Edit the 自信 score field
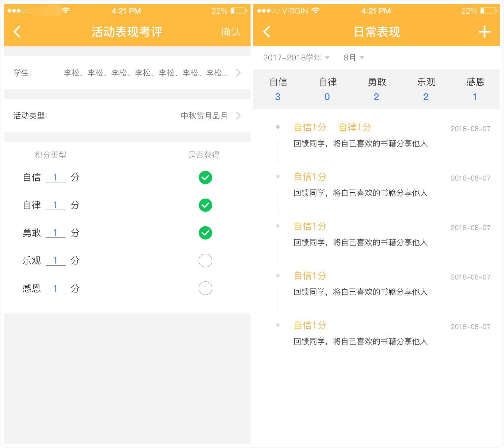This screenshot has width=504, height=448. (55, 177)
